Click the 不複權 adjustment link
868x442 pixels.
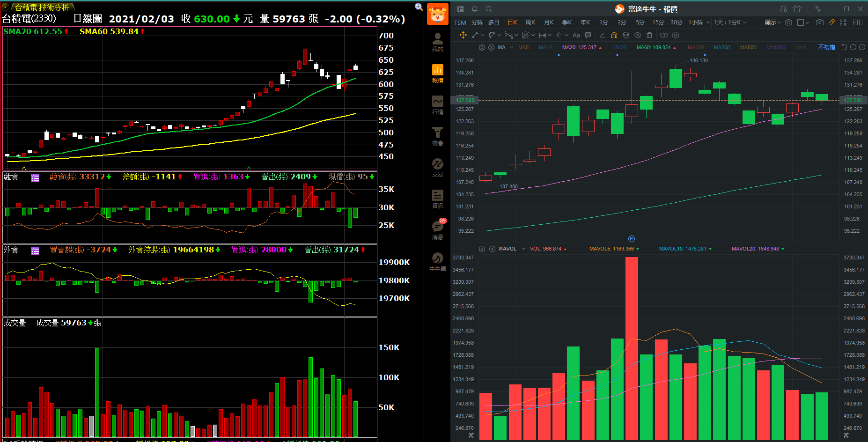(826, 47)
